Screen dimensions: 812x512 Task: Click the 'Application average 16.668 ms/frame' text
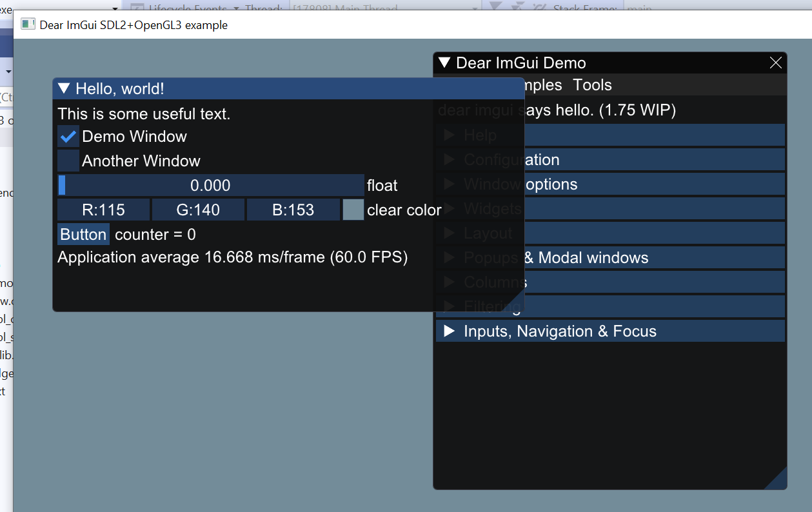click(x=191, y=258)
